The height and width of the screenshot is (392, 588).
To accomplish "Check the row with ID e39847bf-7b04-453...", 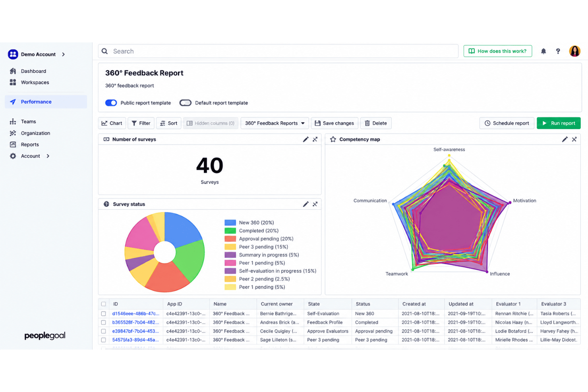I will click(104, 331).
